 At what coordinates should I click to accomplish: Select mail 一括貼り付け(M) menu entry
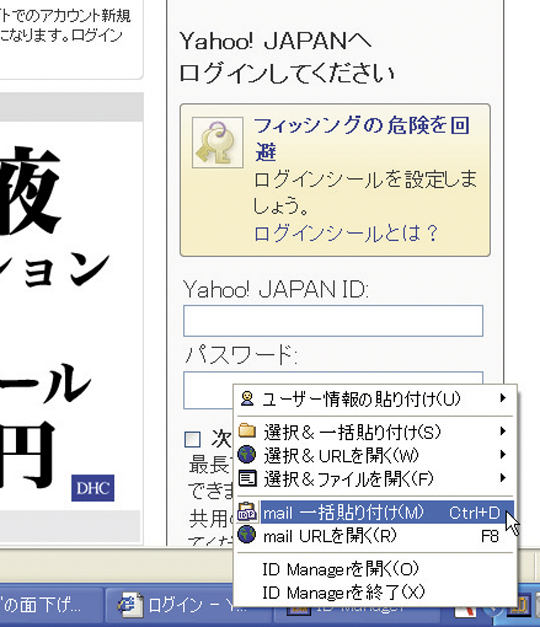375,512
